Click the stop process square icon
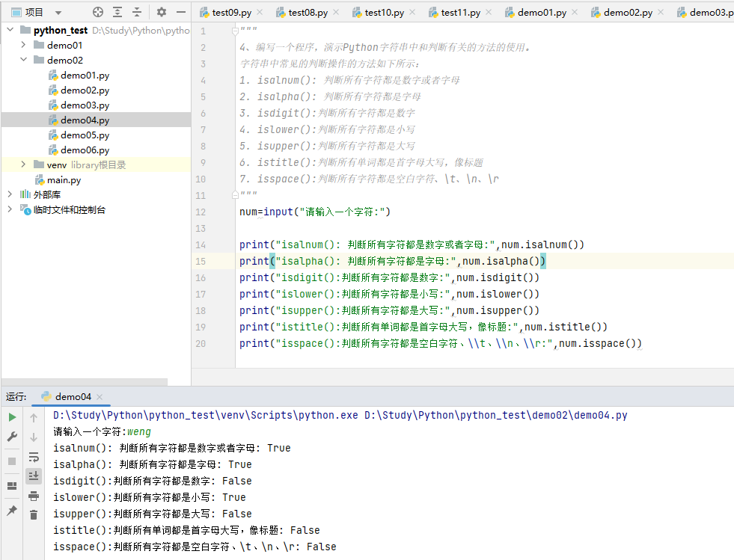Image resolution: width=734 pixels, height=560 pixels. (x=12, y=461)
